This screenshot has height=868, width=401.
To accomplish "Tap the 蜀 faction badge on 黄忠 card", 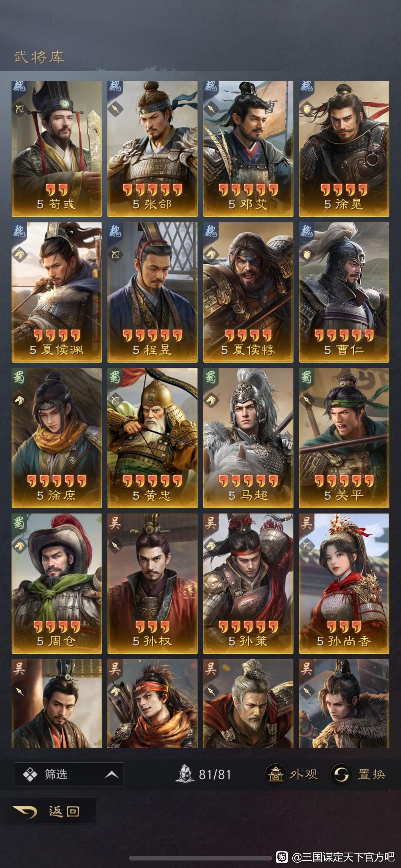I will point(115,377).
